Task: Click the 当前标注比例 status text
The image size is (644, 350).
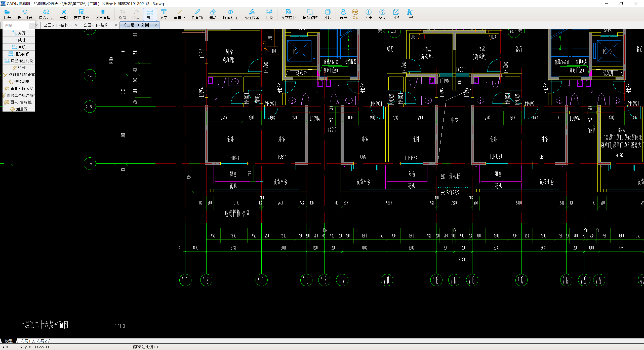Action: coord(144,347)
